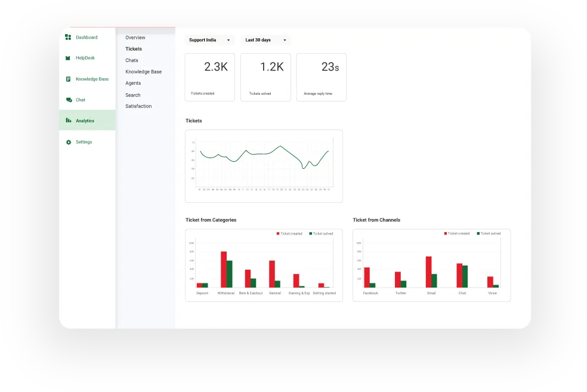587x392 pixels.
Task: Click the Settings gear icon
Action: 68,142
